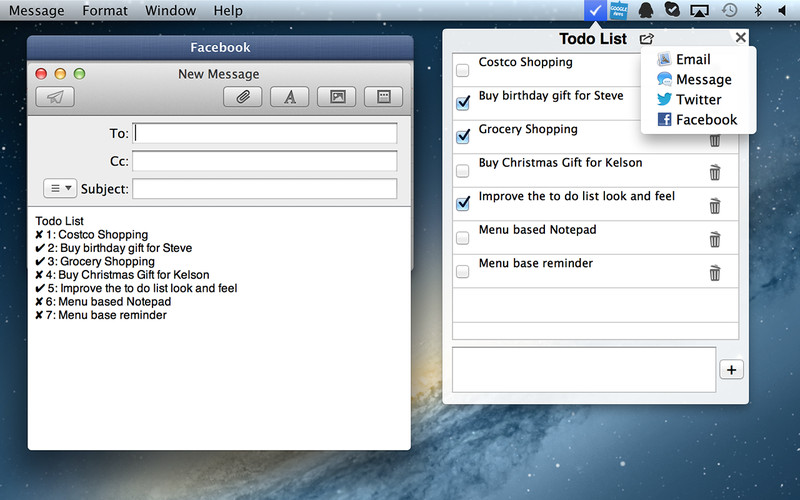Open the QQ penguin menu bar icon
The image size is (800, 500).
(646, 10)
